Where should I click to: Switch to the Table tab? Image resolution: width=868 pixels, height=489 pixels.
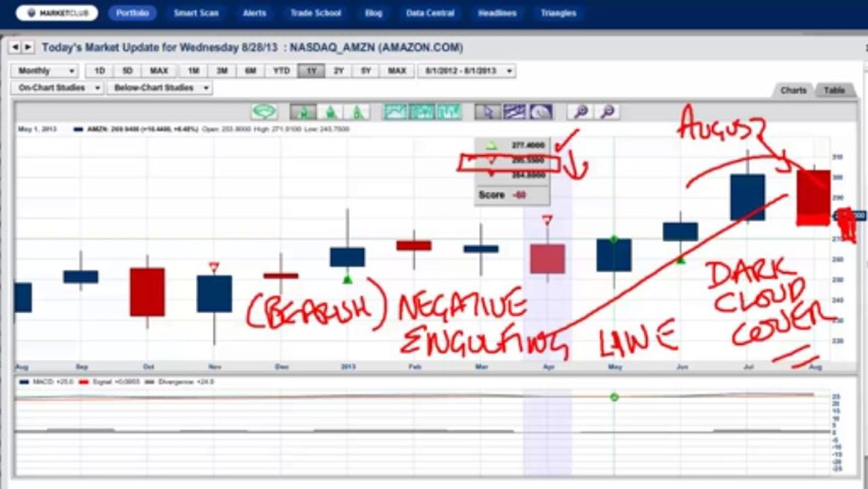coord(834,90)
